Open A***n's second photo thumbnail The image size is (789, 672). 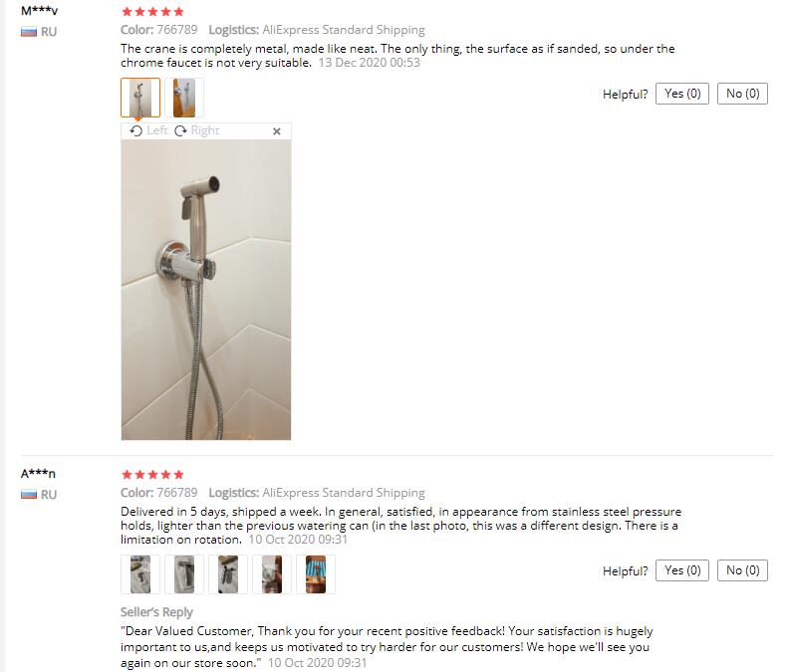coord(184,574)
